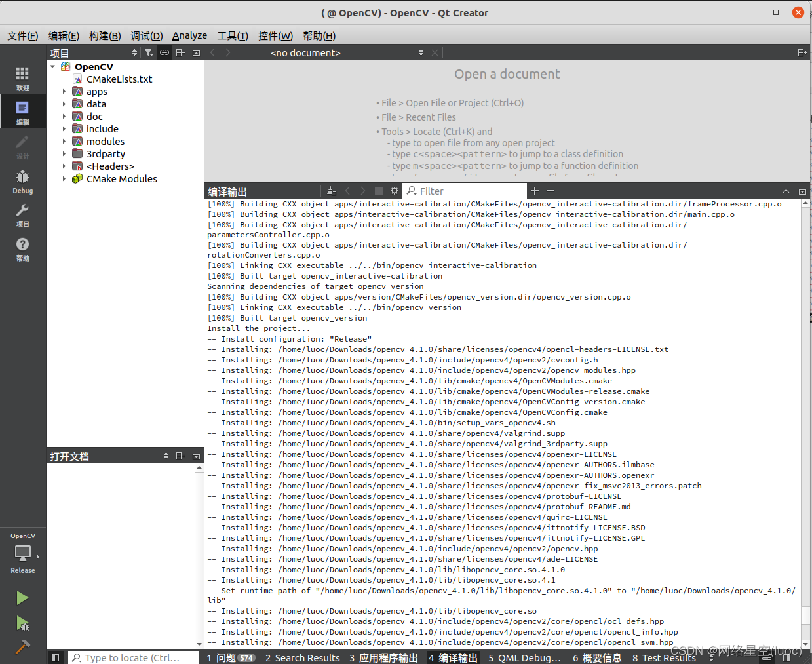Expand the apps folder
Viewport: 812px width, 664px height.
tap(64, 91)
